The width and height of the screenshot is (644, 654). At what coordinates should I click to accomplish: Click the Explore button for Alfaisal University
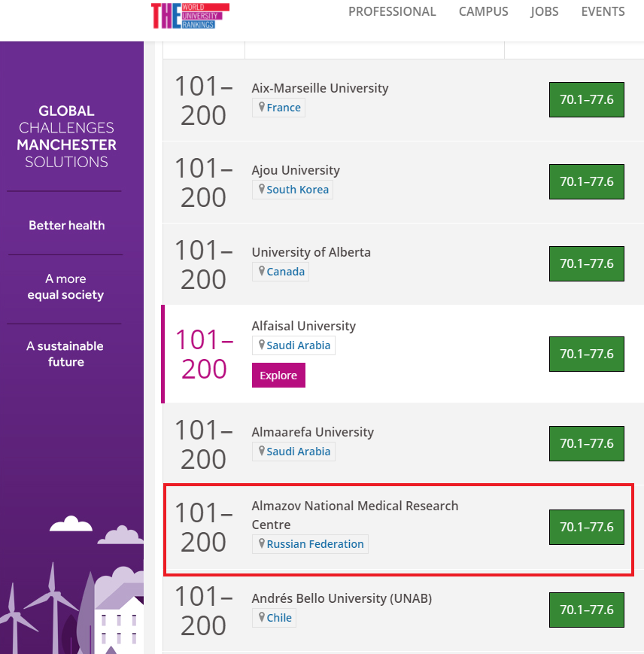tap(278, 376)
